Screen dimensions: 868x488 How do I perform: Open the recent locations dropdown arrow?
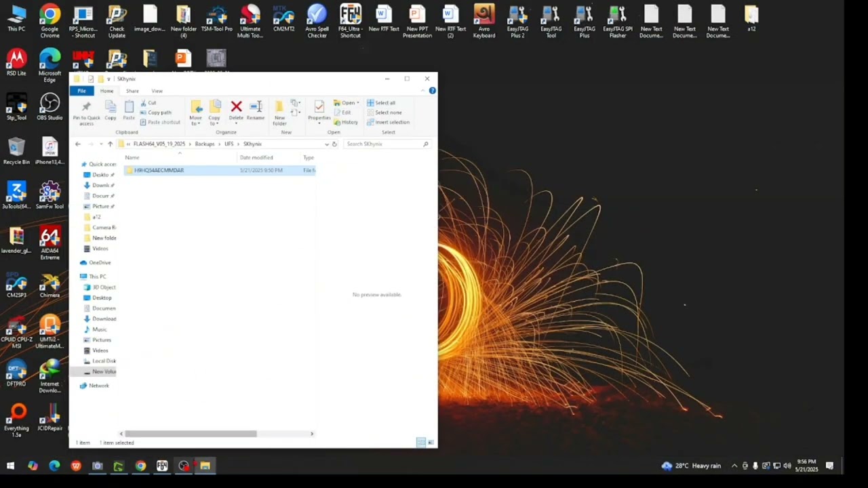pos(101,144)
